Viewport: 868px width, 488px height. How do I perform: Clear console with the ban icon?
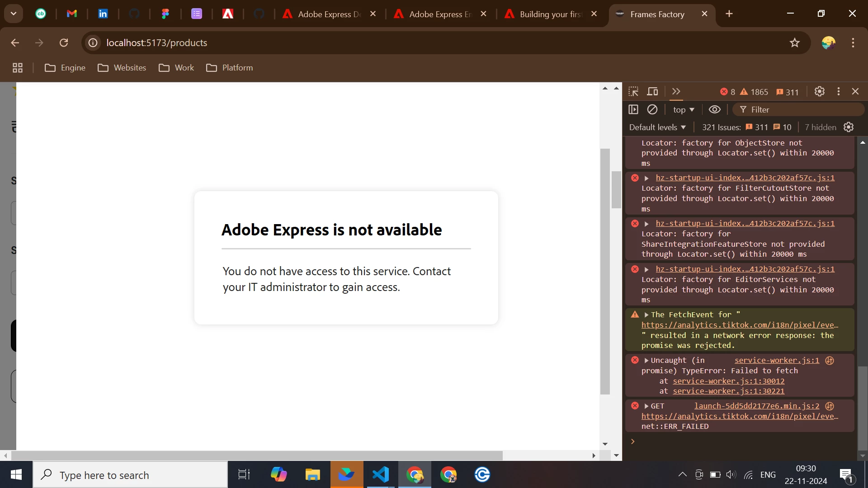[x=652, y=109]
